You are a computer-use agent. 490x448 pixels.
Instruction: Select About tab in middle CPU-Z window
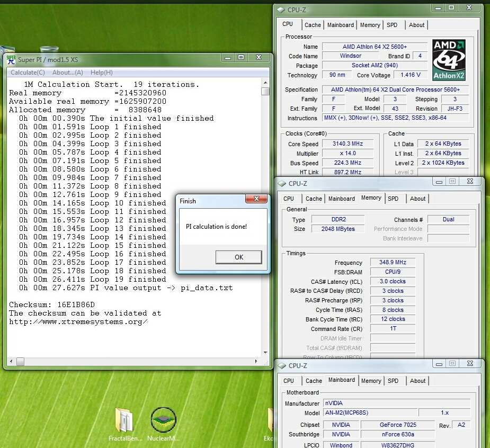(417, 199)
